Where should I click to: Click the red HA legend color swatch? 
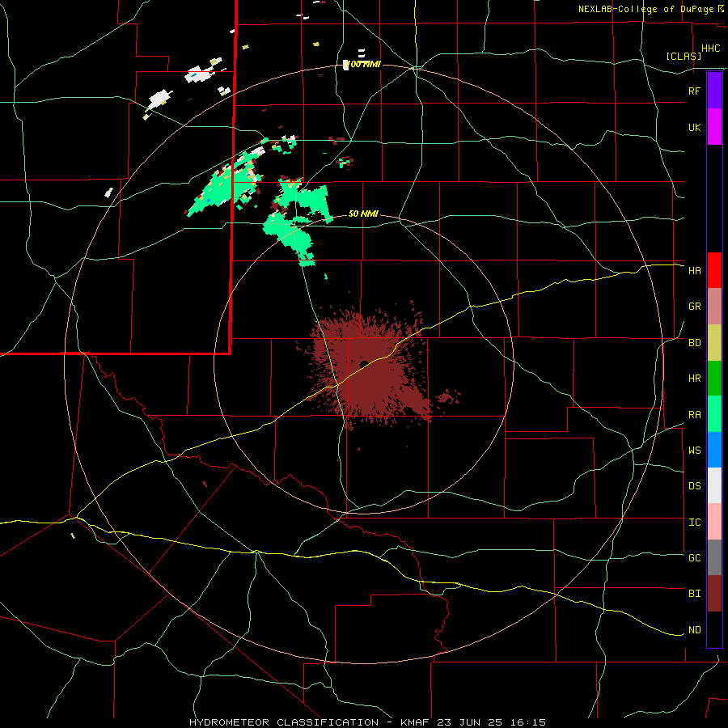(714, 270)
